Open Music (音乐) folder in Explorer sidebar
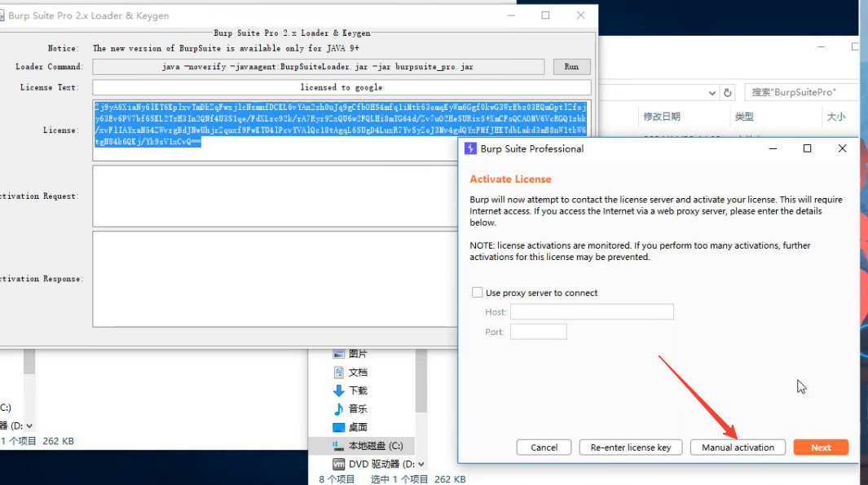 350,408
